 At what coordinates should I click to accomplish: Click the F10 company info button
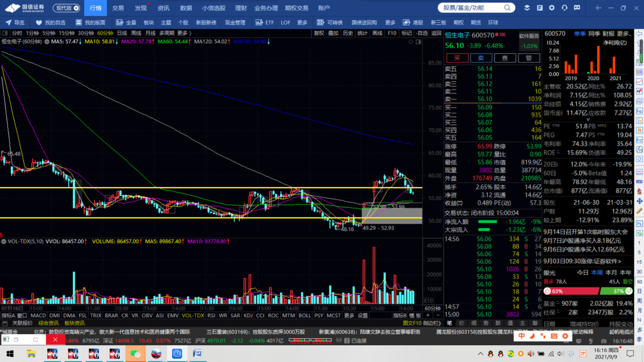[392, 33]
